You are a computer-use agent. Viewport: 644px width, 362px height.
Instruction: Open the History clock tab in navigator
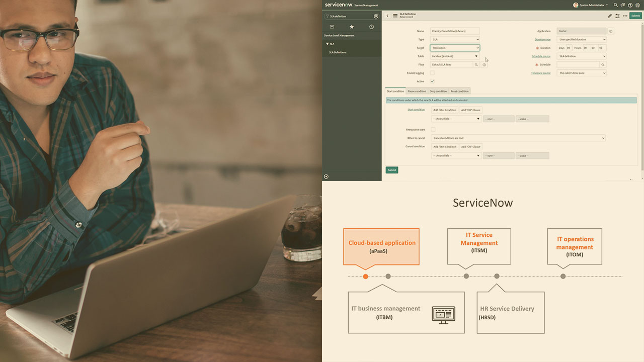point(371,27)
